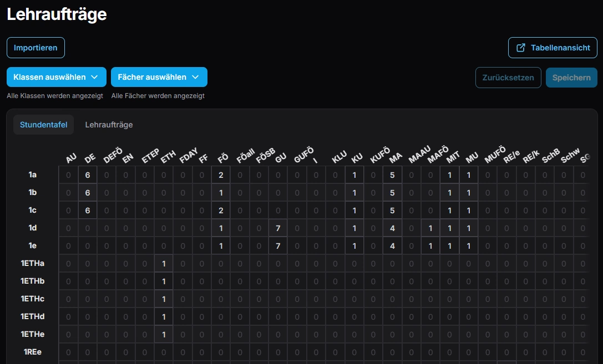Select the MA hours cell for class 1b
Viewport: 603px width, 364px height.
[x=392, y=193]
